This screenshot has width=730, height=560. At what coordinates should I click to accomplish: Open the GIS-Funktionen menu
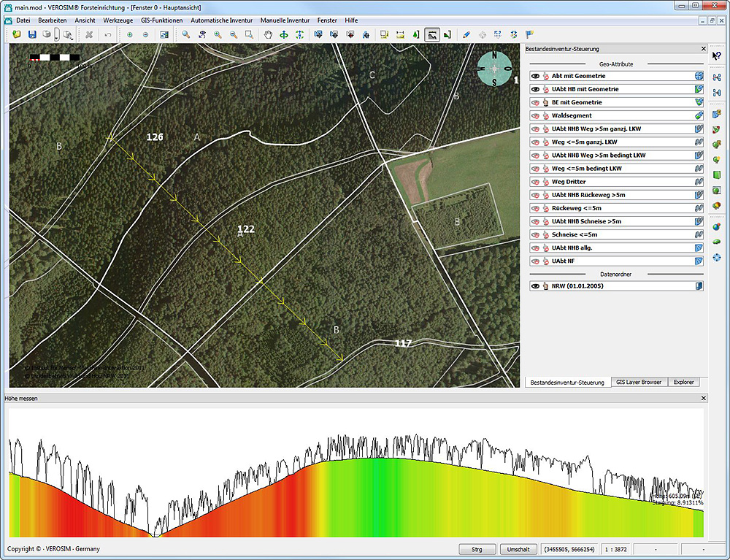click(161, 20)
